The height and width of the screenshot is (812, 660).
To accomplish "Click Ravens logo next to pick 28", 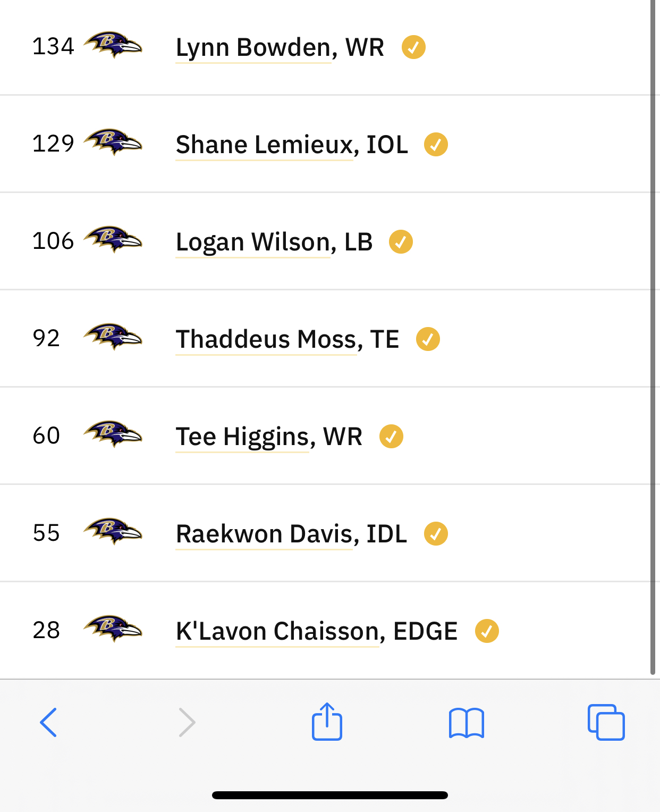I will [x=113, y=629].
